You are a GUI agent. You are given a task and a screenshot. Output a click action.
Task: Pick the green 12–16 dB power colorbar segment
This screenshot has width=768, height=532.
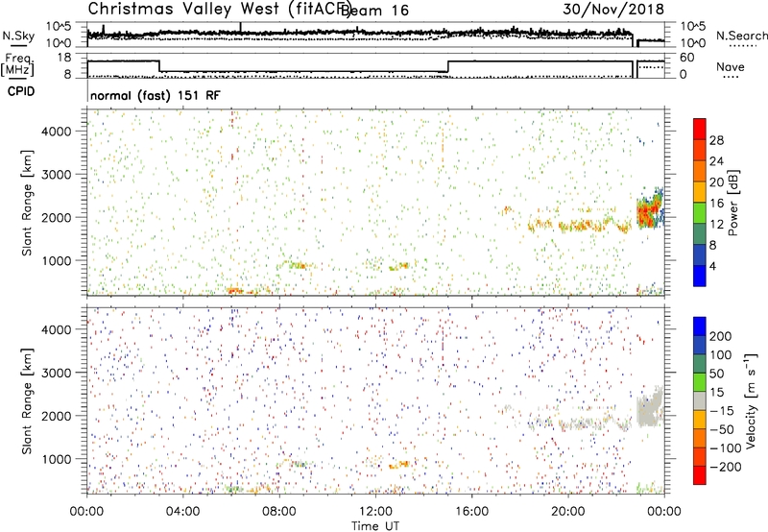point(700,213)
